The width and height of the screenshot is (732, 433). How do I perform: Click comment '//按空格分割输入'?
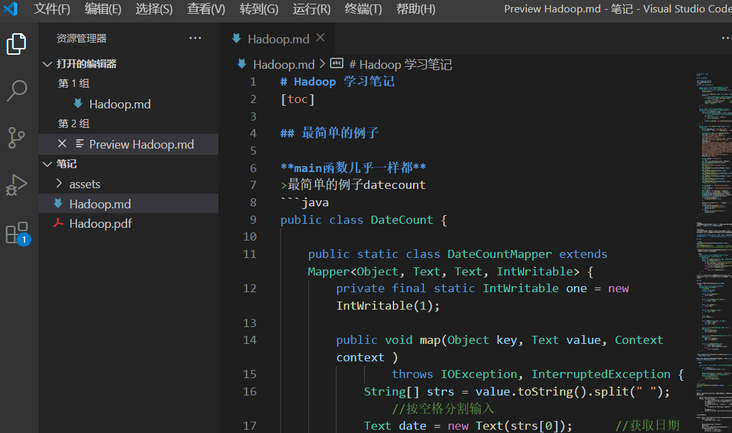(x=443, y=409)
